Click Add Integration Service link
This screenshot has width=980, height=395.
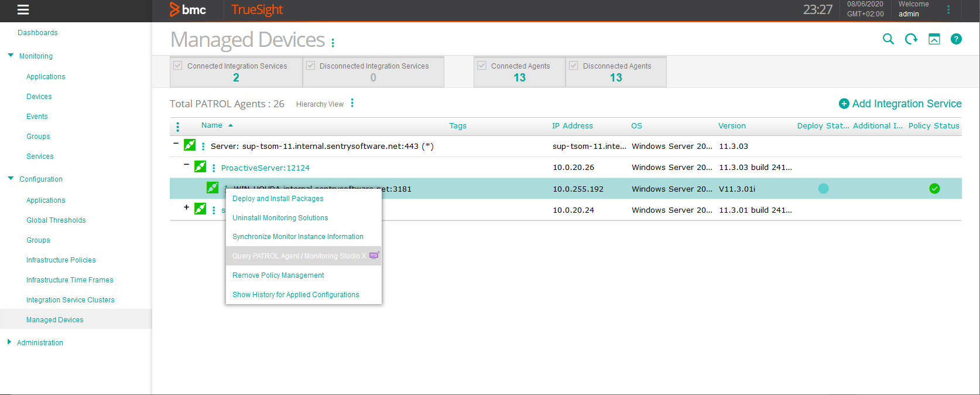[x=907, y=104]
